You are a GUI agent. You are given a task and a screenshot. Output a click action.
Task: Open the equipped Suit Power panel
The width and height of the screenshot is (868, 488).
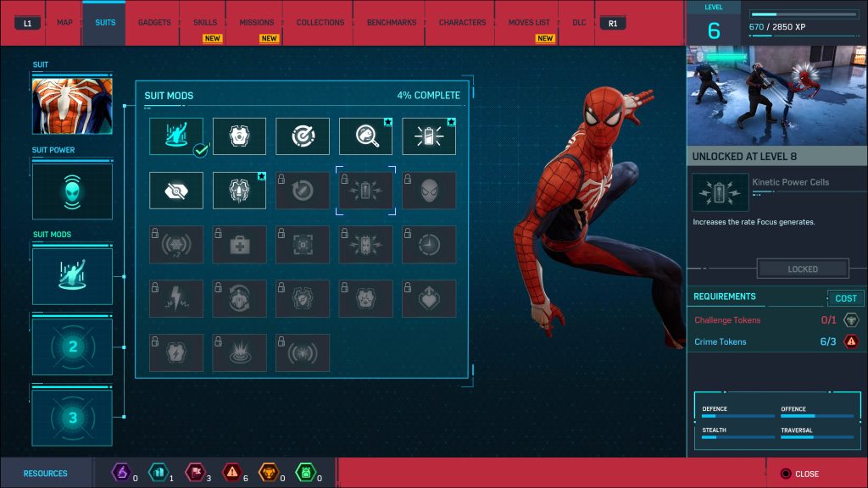(72, 191)
